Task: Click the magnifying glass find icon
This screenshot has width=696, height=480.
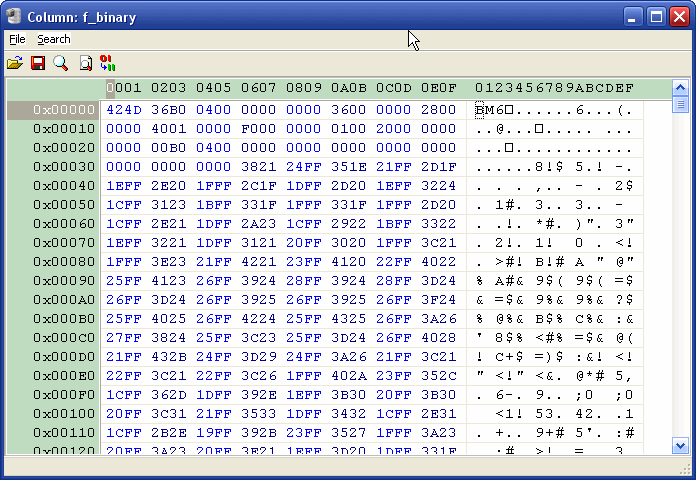Action: 61,63
